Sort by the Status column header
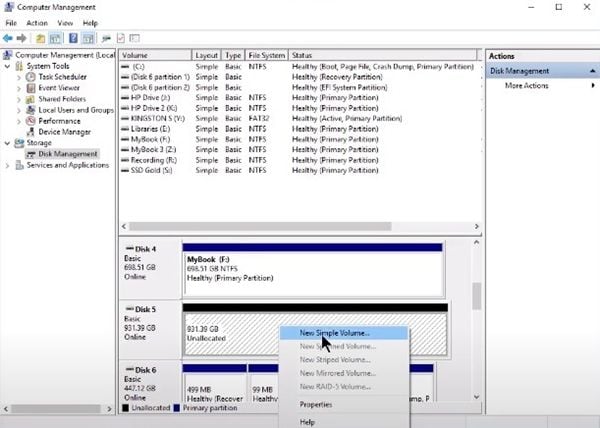 pyautogui.click(x=383, y=55)
